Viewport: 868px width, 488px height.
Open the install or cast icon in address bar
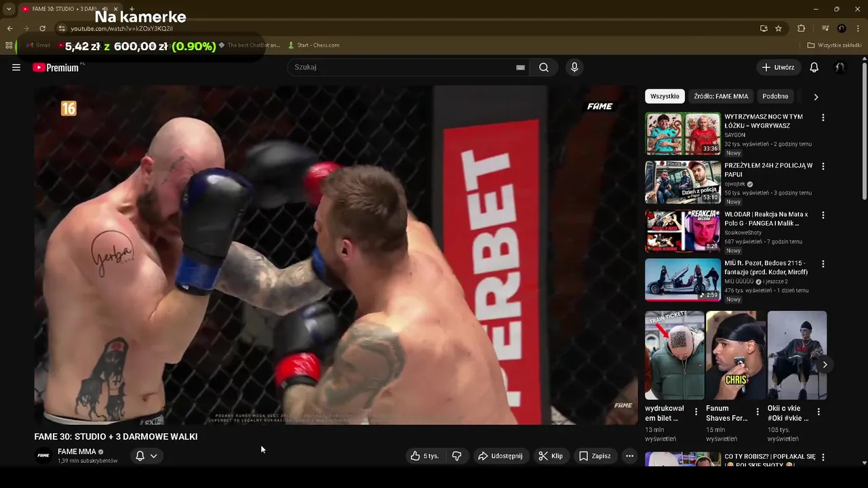[764, 28]
